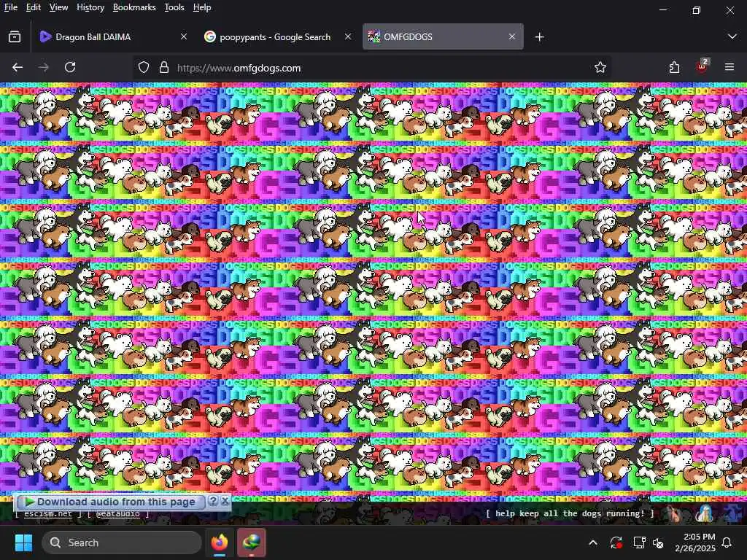Image resolution: width=747 pixels, height=560 pixels.
Task: Open the uBlock Origin extension icon
Action: tap(702, 66)
